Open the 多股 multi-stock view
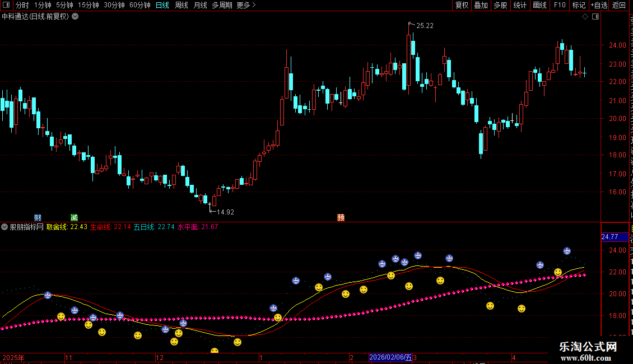Image resolution: width=633 pixels, height=364 pixels. point(500,5)
